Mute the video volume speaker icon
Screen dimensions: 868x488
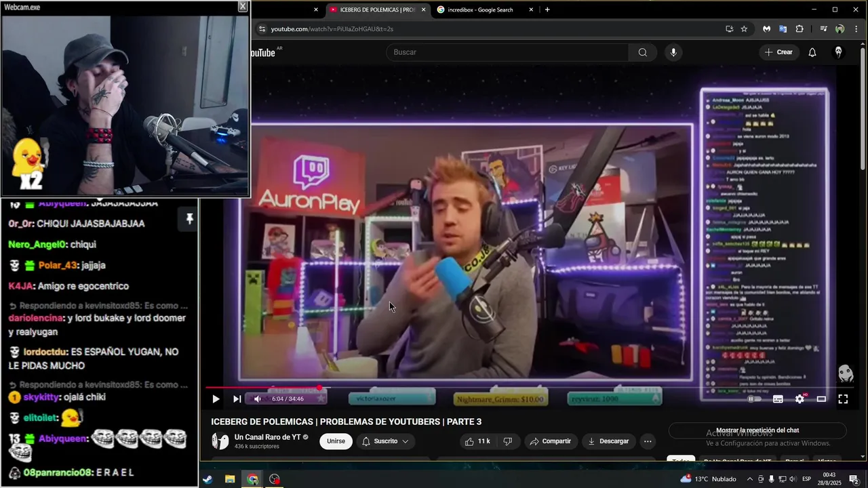coord(257,399)
